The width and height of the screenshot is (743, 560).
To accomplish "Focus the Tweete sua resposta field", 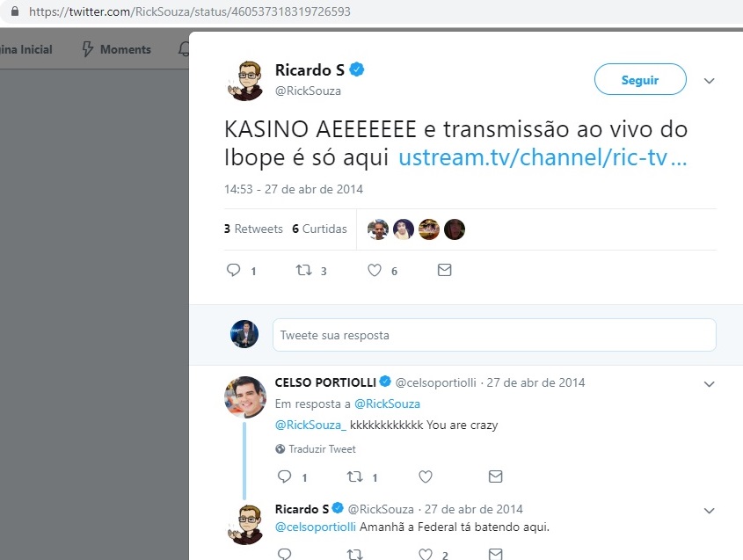I will pos(494,335).
